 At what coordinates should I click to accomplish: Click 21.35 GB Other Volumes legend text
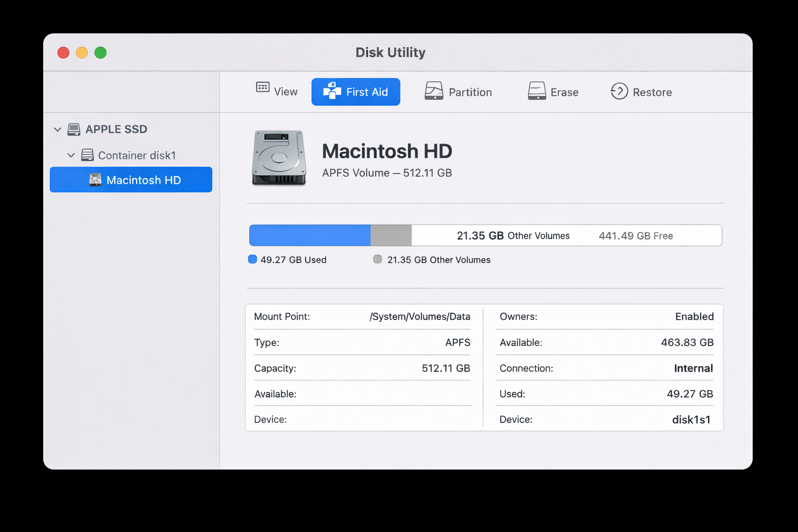coord(439,260)
